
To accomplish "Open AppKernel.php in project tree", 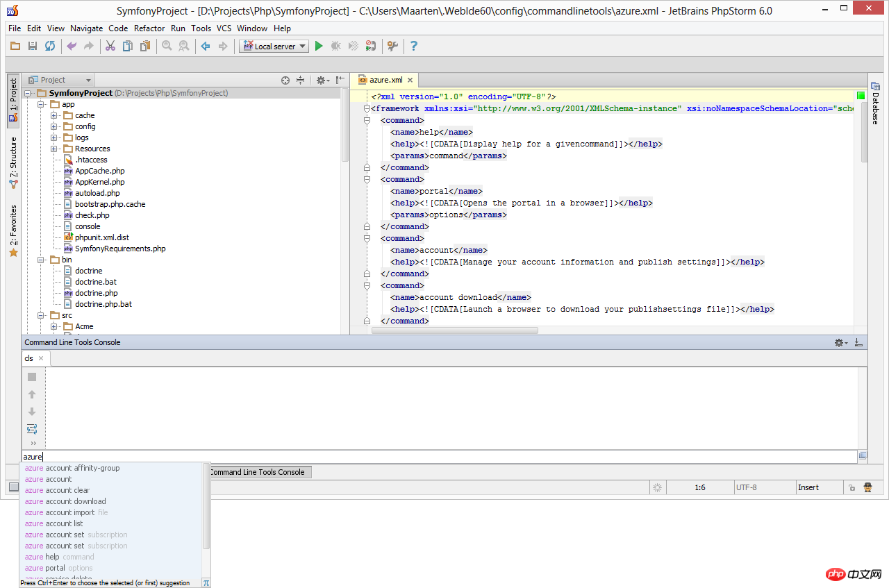I will pyautogui.click(x=99, y=182).
